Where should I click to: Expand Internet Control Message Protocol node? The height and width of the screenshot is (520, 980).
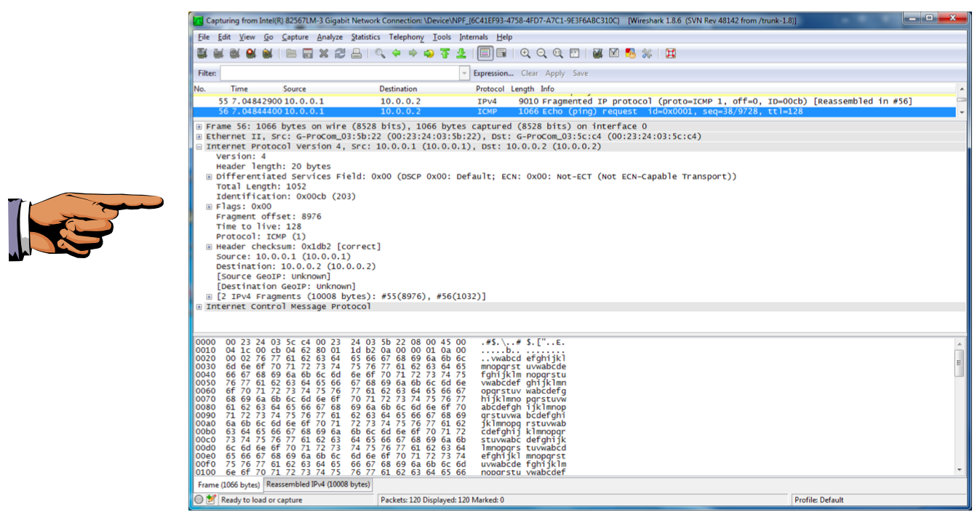click(x=199, y=307)
